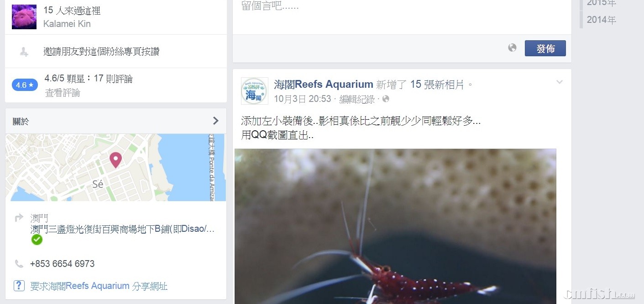Image resolution: width=644 pixels, height=304 pixels.
Task: Open the 海閣 Reefs Aquarium page avatar
Action: 254,91
